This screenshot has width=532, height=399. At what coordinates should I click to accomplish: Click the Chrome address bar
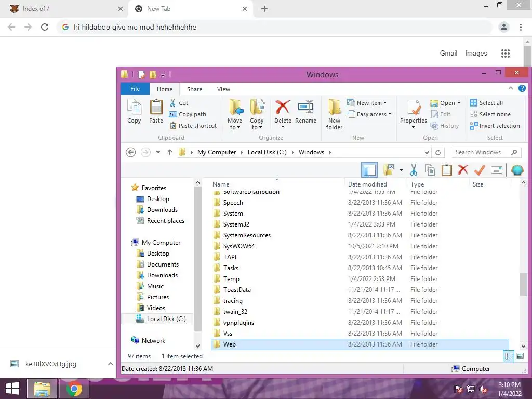pyautogui.click(x=275, y=27)
